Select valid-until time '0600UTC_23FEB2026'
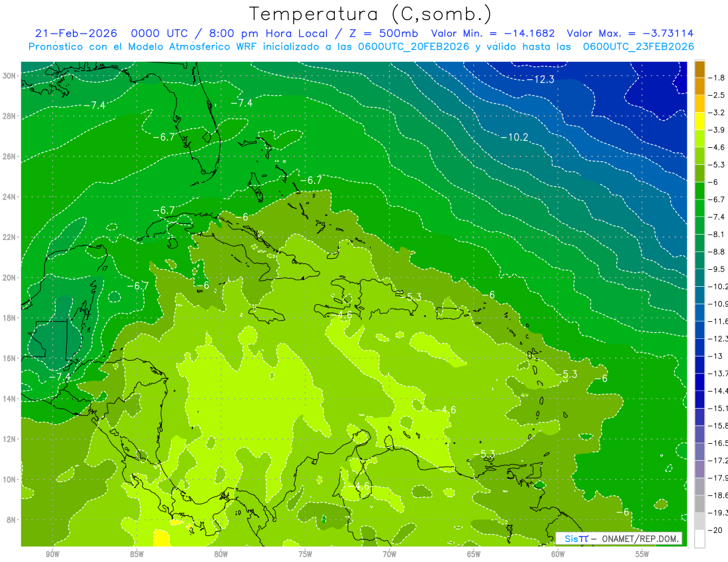 (x=639, y=47)
